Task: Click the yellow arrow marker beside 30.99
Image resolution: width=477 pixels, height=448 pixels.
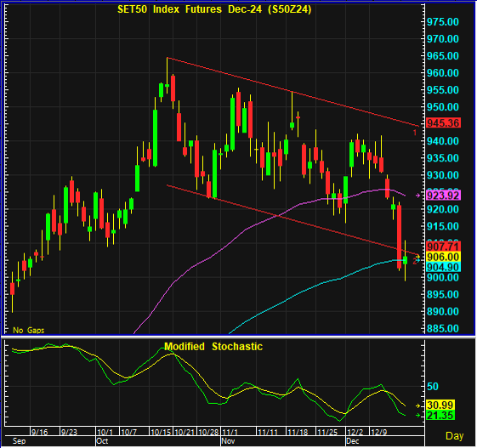Action: click(x=418, y=405)
